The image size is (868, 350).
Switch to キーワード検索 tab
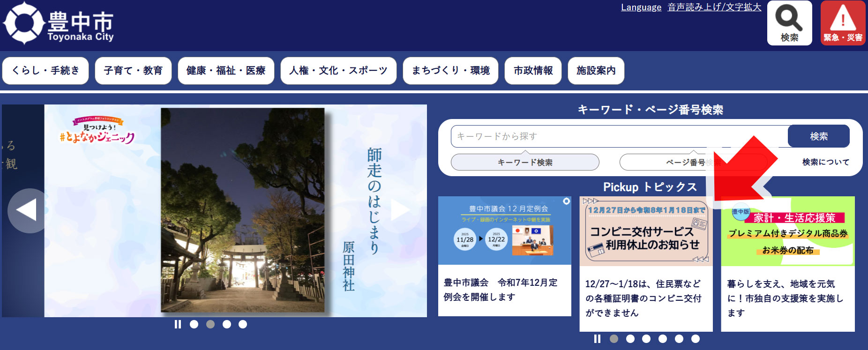525,162
